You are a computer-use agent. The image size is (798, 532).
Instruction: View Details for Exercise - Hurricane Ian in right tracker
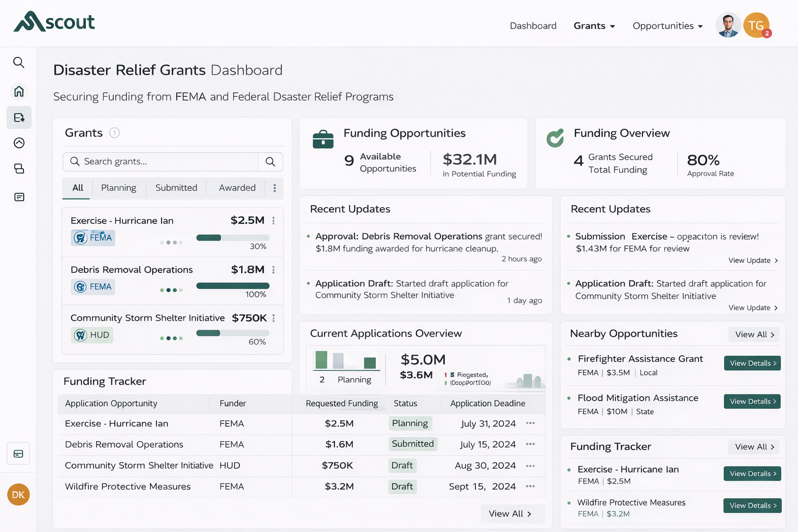point(752,473)
